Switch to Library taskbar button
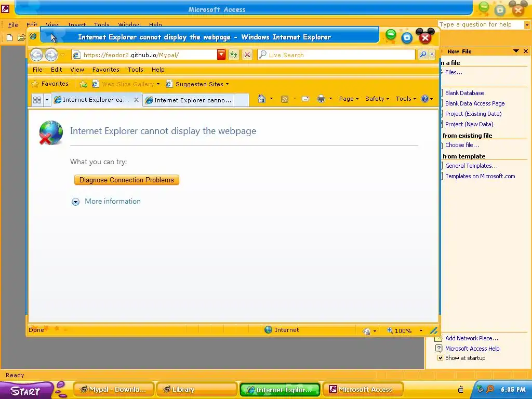The image size is (532, 399). coord(197,389)
